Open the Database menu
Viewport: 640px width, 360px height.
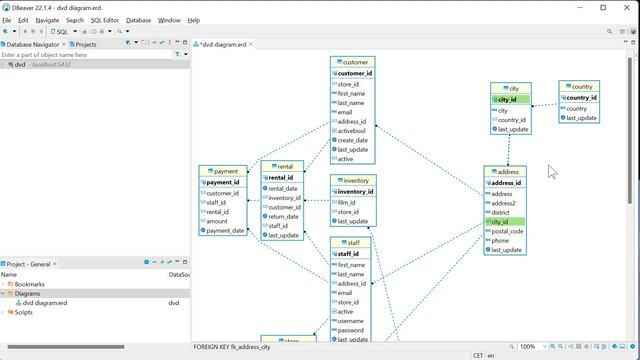138,20
